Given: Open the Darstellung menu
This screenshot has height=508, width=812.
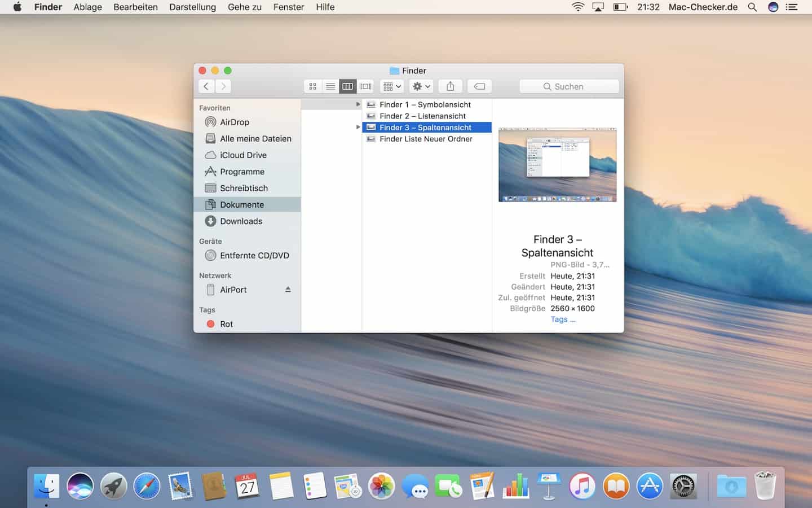Looking at the screenshot, I should pos(192,7).
